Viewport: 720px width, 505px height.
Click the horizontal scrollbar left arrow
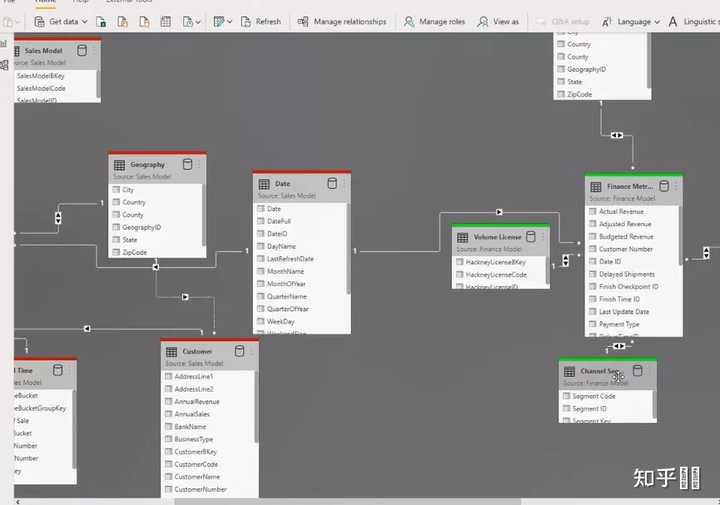pos(18,501)
